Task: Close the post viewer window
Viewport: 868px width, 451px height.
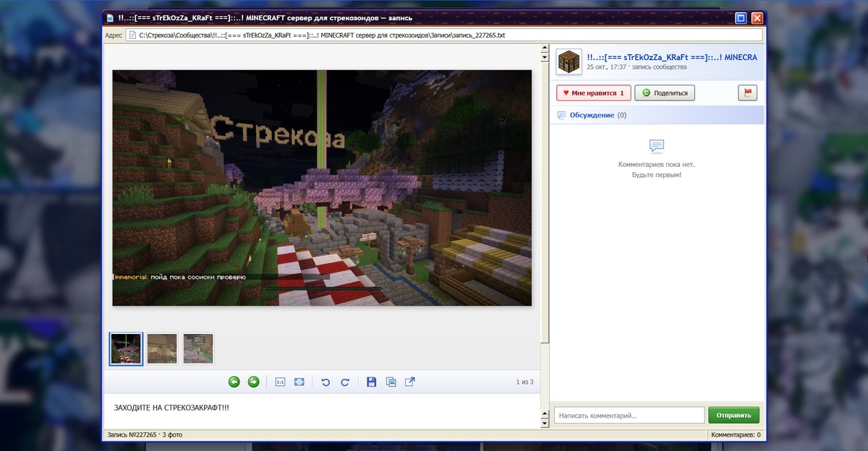Action: [757, 17]
